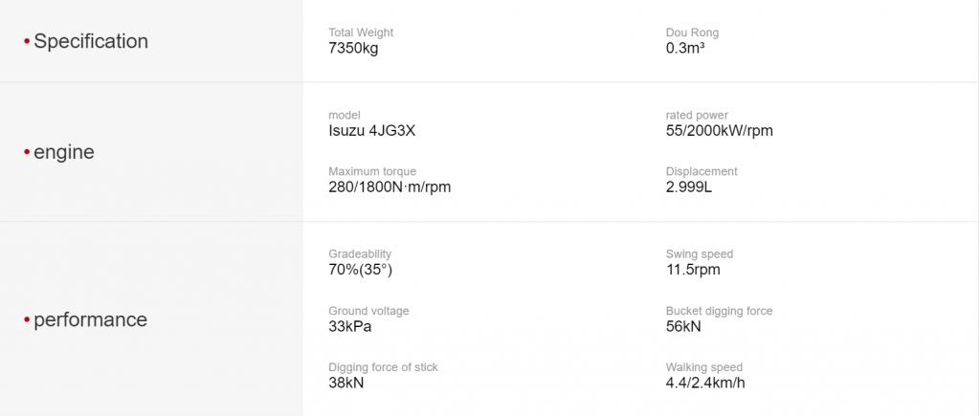Select the Specification section heading
The width and height of the screenshot is (980, 416).
[91, 41]
